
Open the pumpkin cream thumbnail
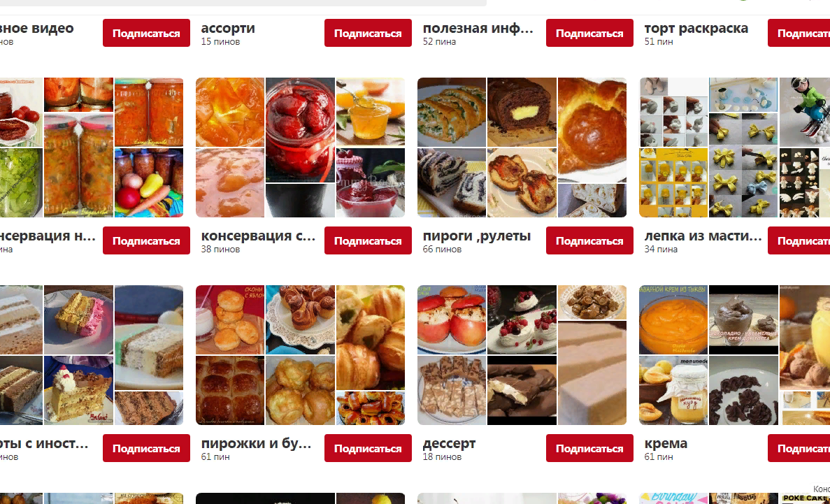point(673,319)
